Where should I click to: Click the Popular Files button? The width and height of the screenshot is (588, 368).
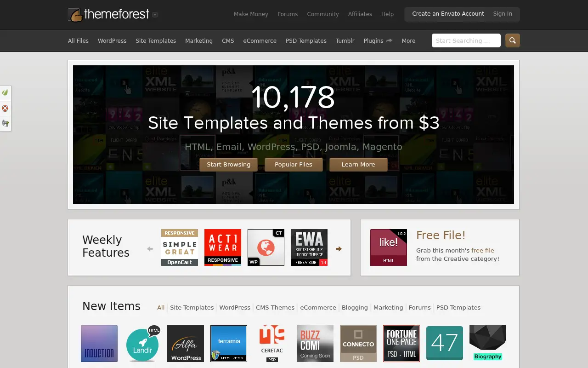click(x=294, y=165)
